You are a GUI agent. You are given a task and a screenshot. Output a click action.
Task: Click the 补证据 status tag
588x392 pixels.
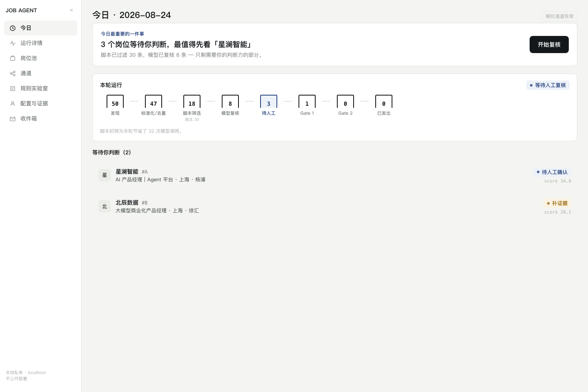tap(557, 203)
